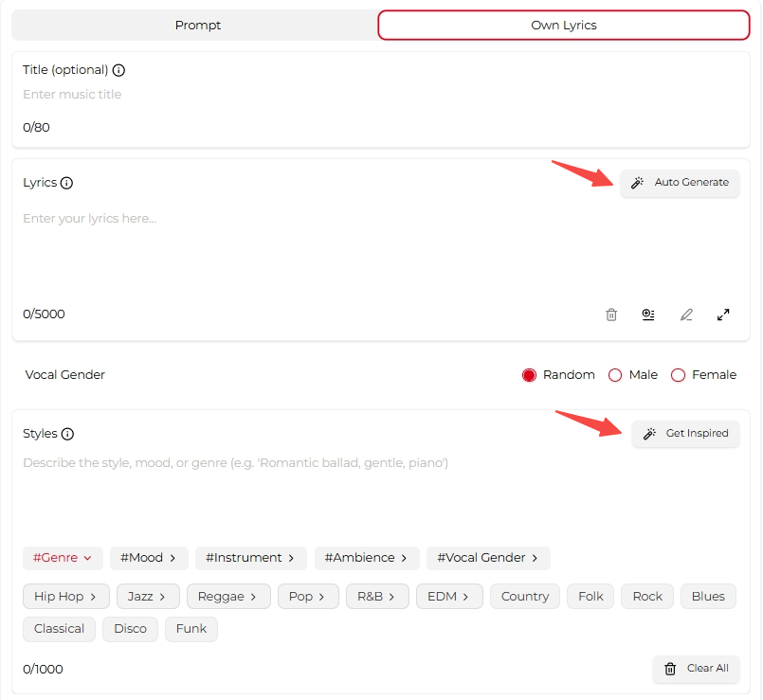The width and height of the screenshot is (763, 700).
Task: Set the vocal gender to Female
Action: coord(678,375)
